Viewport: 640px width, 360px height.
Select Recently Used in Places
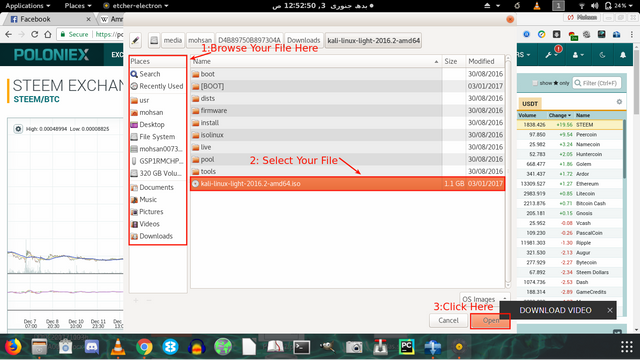click(158, 86)
